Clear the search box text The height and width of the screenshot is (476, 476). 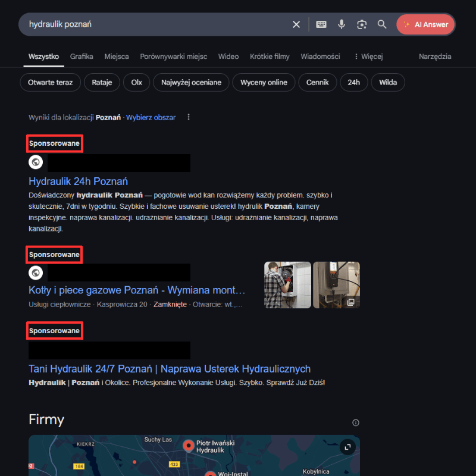[x=296, y=24]
